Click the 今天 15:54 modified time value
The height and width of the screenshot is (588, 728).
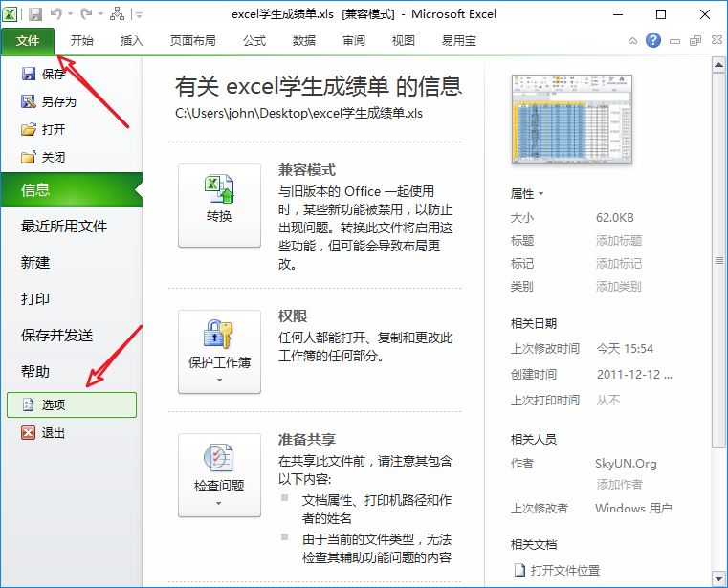click(625, 349)
